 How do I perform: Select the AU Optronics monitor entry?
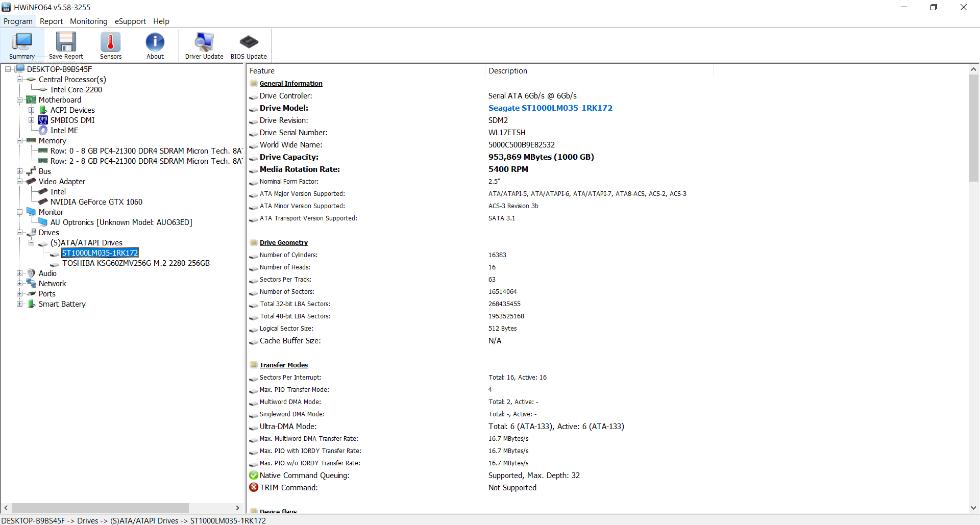(x=121, y=222)
